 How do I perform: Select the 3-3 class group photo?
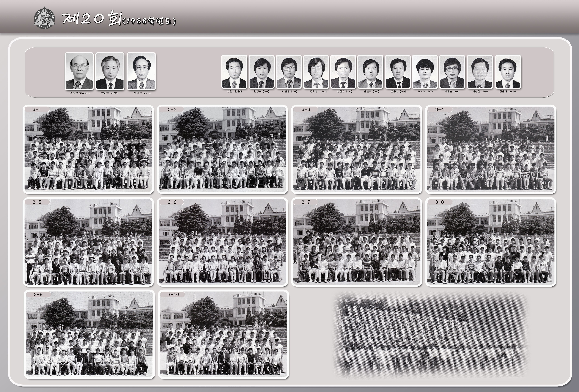357,149
